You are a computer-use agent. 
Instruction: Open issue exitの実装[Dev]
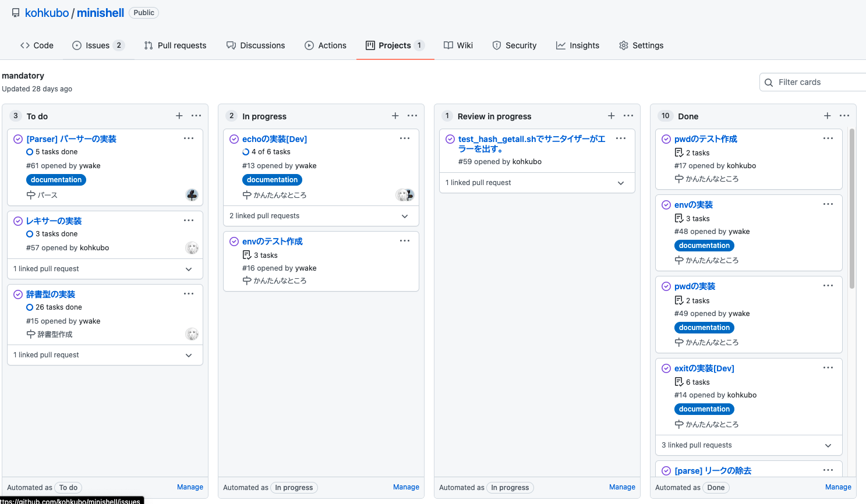[704, 368]
